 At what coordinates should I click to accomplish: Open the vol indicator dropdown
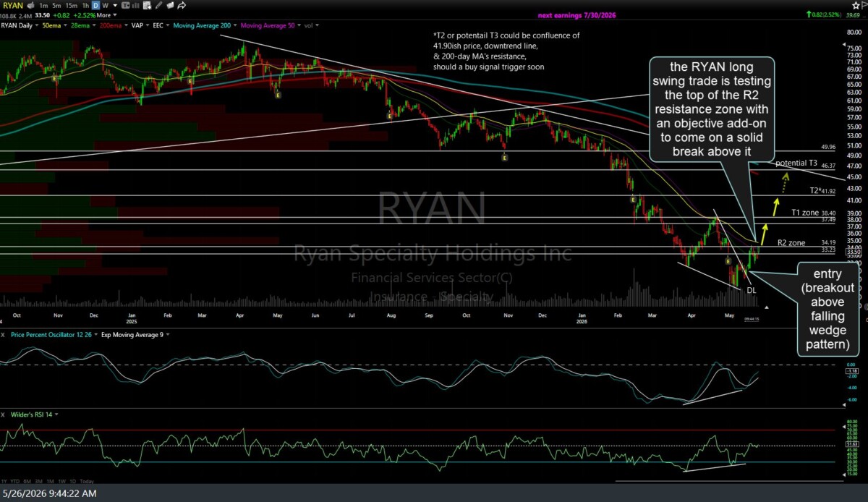tap(317, 25)
